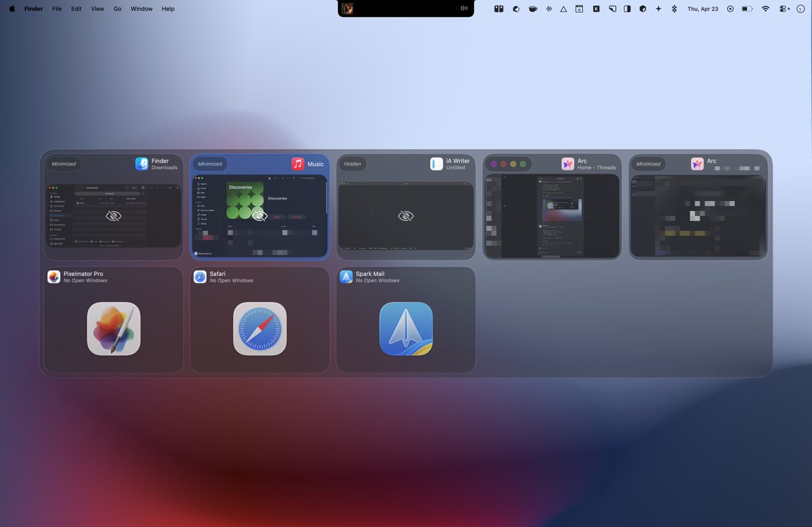
Task: Click the iA Writer app icon
Action: pyautogui.click(x=436, y=164)
